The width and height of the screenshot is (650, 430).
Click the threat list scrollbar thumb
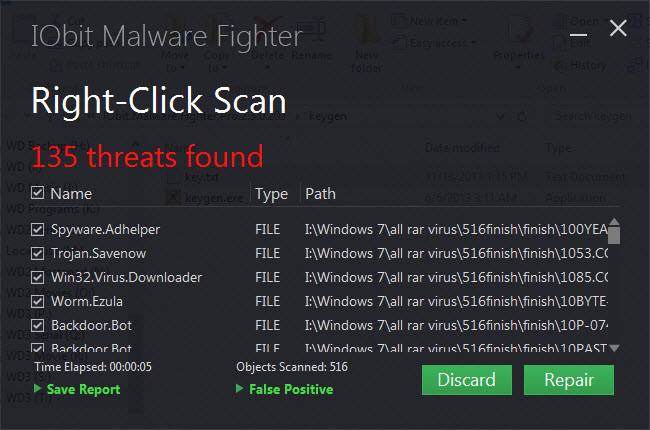pyautogui.click(x=614, y=234)
